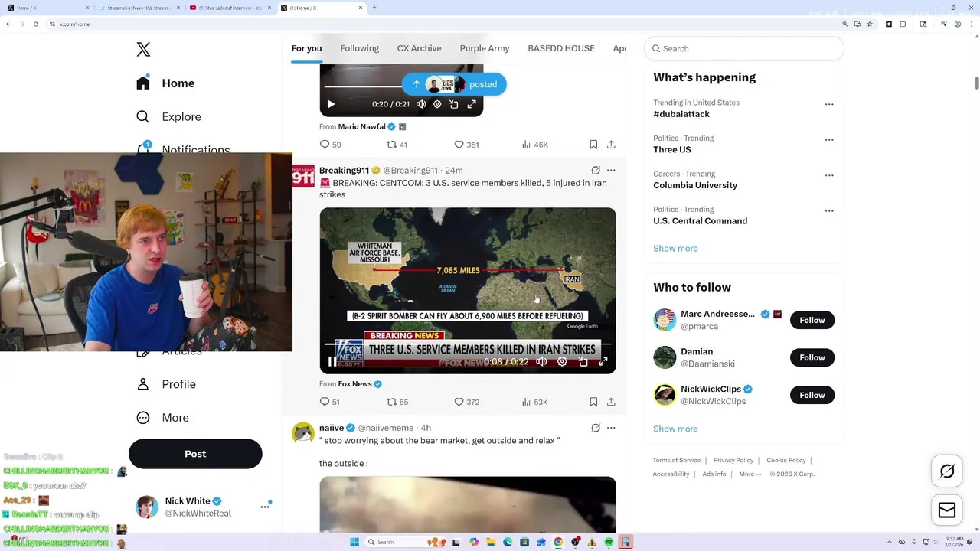Viewport: 980px width, 551px height.
Task: Open Nick White account options dots
Action: tap(265, 507)
